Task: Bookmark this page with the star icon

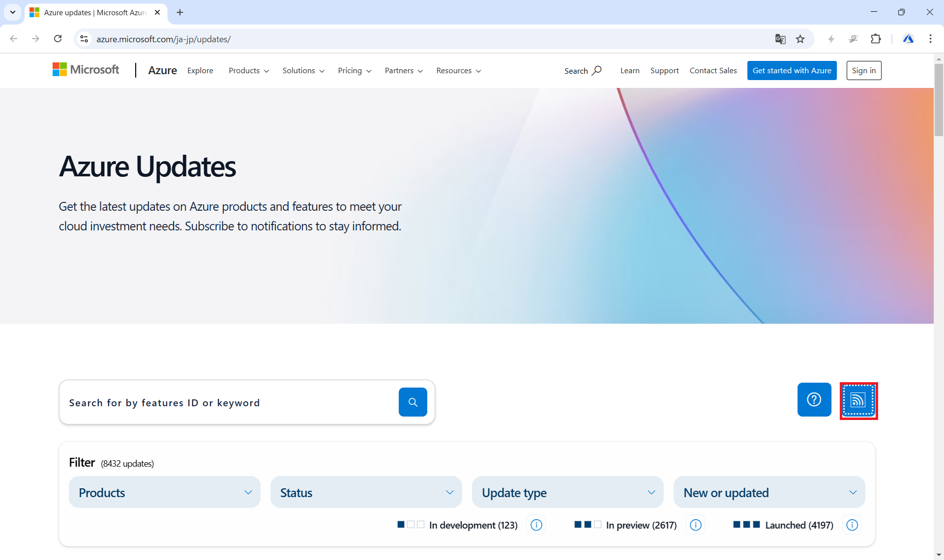Action: coord(800,39)
